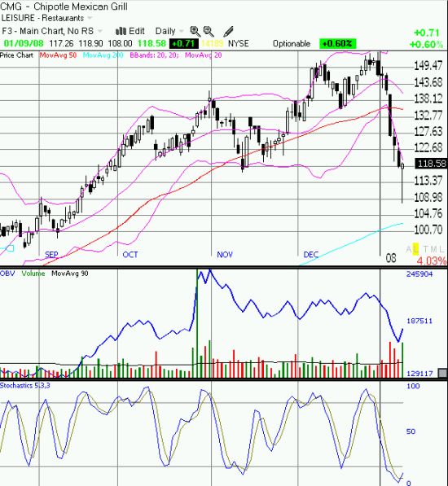The width and height of the screenshot is (448, 486).
Task: Click the 143.68 price axis label
Action: coord(428,82)
